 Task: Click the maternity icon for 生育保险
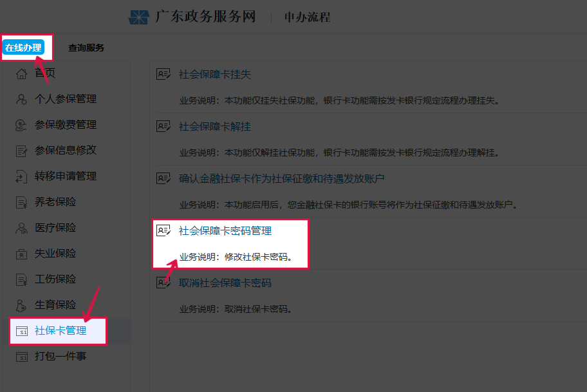(x=21, y=306)
